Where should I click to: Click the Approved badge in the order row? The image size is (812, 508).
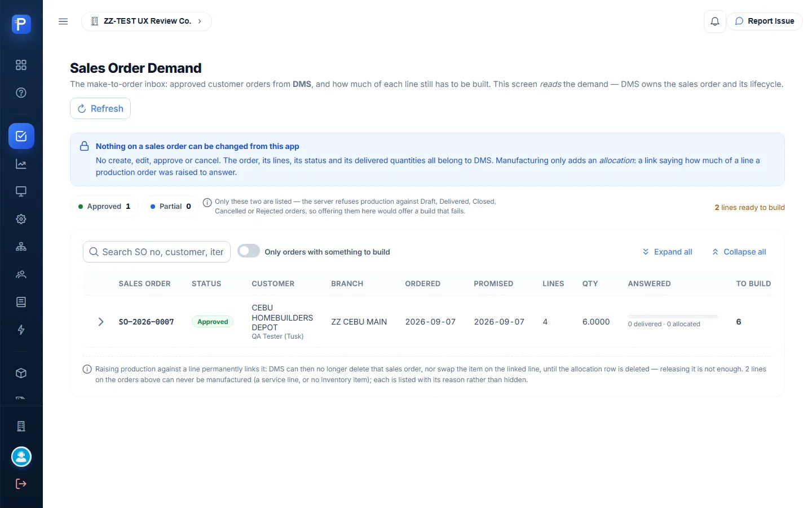[213, 322]
